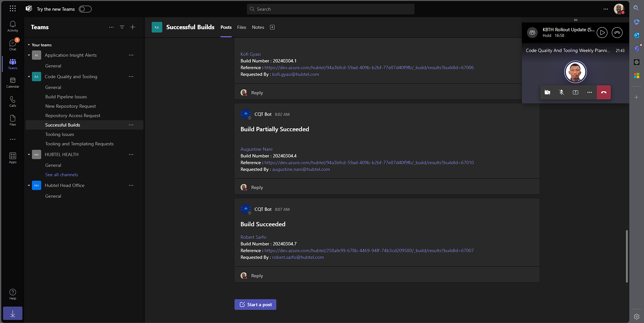
Task: Collapse the Code Quality and Tooling team
Action: point(29,77)
